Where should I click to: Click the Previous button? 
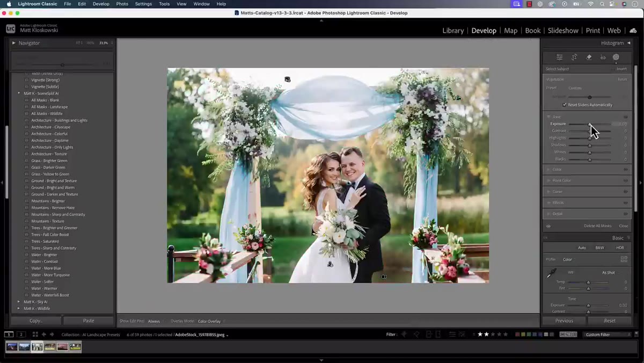pos(564,321)
